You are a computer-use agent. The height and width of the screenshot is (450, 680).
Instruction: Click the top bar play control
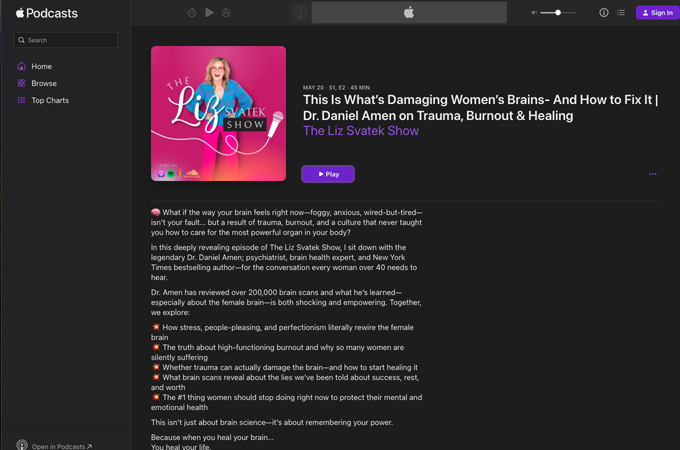tap(209, 13)
